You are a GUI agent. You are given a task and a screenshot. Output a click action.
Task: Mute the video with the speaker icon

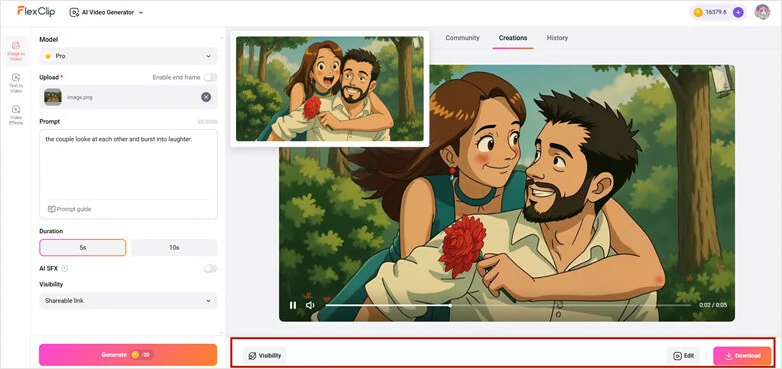pyautogui.click(x=310, y=305)
